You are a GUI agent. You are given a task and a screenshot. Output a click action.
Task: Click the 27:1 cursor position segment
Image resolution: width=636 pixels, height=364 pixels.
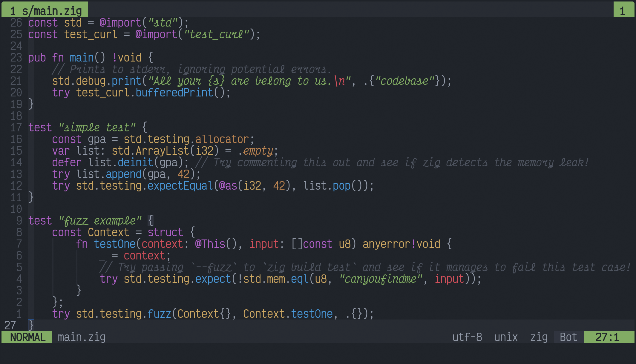607,337
